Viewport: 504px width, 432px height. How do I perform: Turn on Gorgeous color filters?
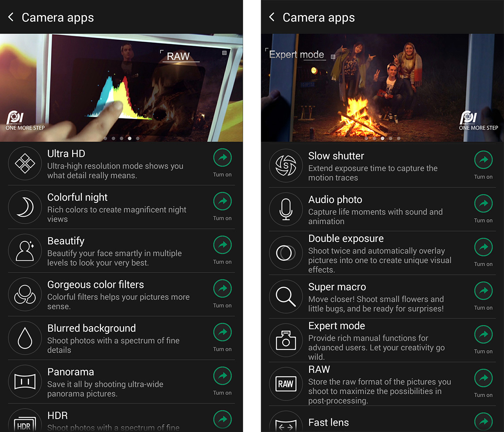coord(222,289)
